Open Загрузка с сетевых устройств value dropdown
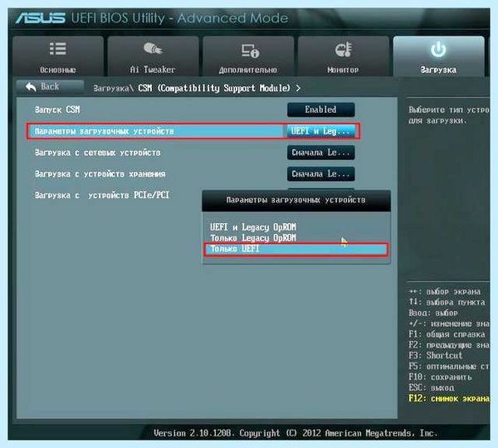Image resolution: width=498 pixels, height=448 pixels. tap(320, 153)
